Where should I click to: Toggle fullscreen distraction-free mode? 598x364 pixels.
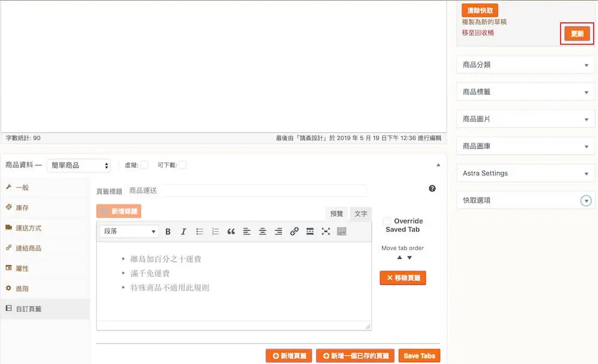[326, 231]
